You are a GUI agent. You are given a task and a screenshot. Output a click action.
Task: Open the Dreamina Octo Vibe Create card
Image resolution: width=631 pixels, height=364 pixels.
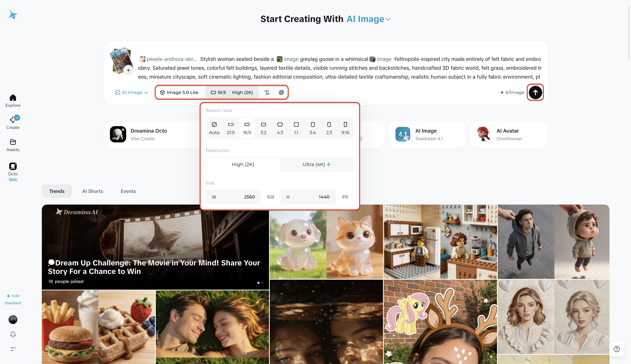(x=152, y=134)
